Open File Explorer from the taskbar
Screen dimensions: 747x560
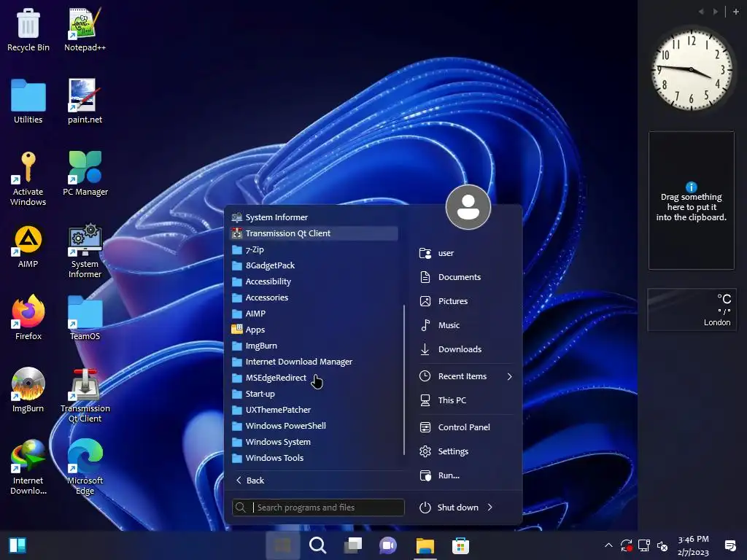coord(425,545)
